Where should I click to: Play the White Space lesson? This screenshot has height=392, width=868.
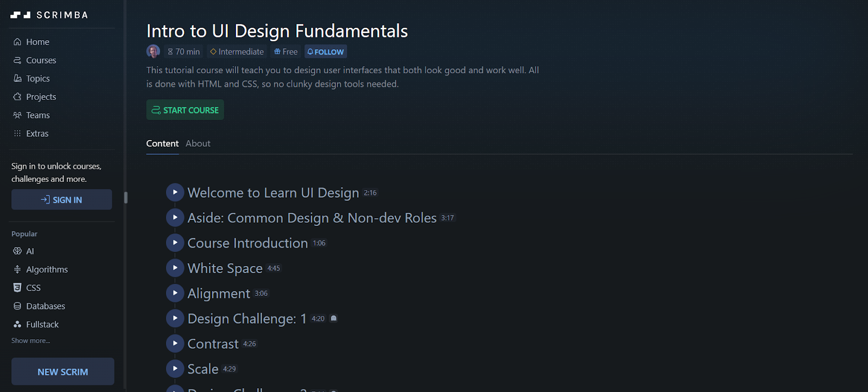(x=175, y=268)
